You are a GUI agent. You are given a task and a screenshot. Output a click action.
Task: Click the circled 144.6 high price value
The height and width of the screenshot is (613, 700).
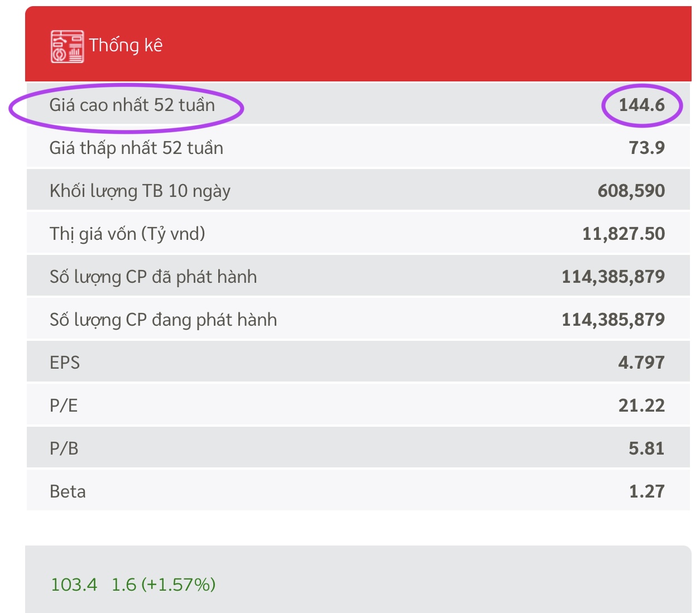click(641, 105)
